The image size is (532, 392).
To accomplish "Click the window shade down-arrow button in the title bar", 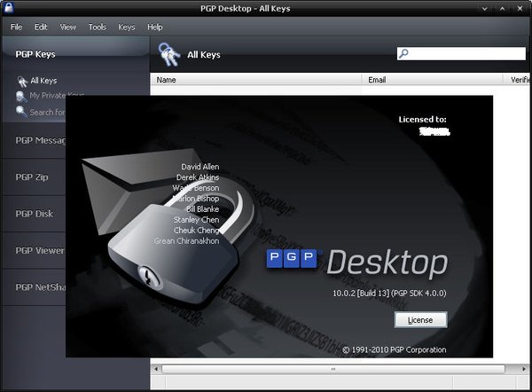I will coord(485,9).
